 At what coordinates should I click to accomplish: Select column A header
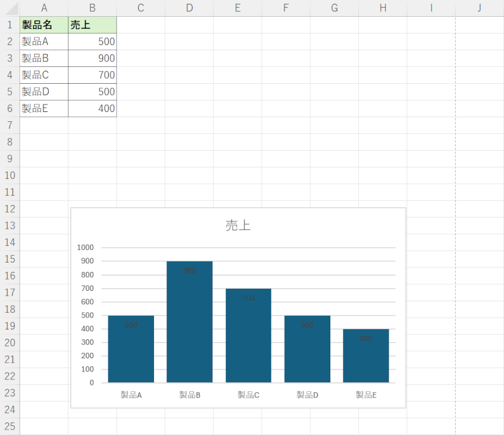coord(44,8)
